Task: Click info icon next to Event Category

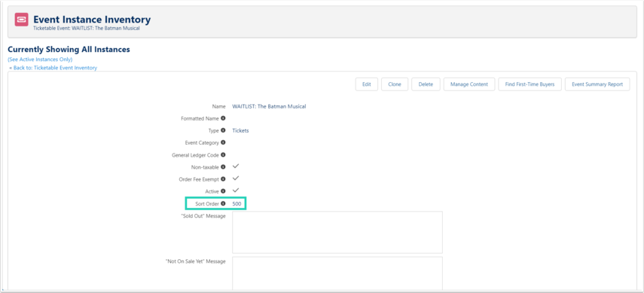Action: [x=223, y=142]
